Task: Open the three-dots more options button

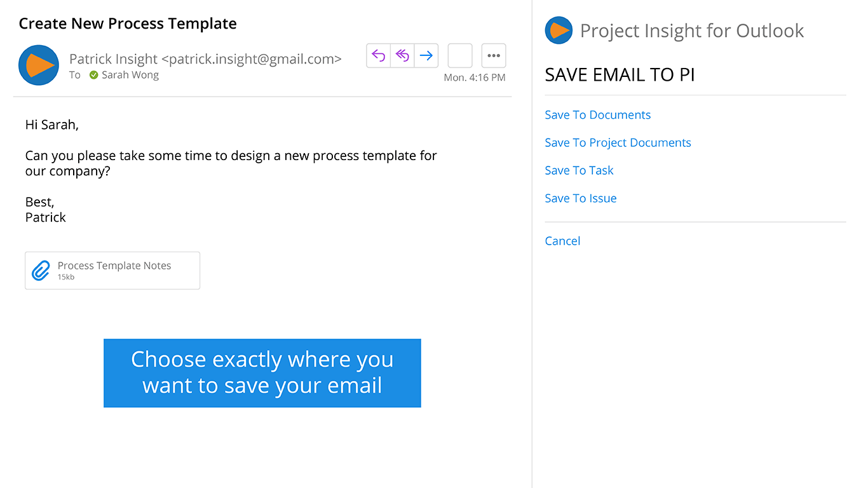Action: [494, 56]
